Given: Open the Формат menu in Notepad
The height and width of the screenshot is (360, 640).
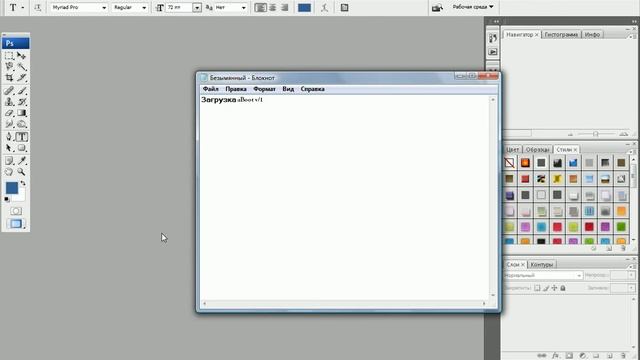Looking at the screenshot, I should 264,89.
